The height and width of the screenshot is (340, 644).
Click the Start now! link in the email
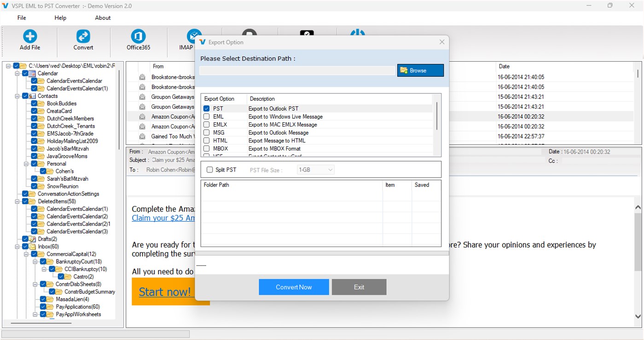pyautogui.click(x=165, y=291)
